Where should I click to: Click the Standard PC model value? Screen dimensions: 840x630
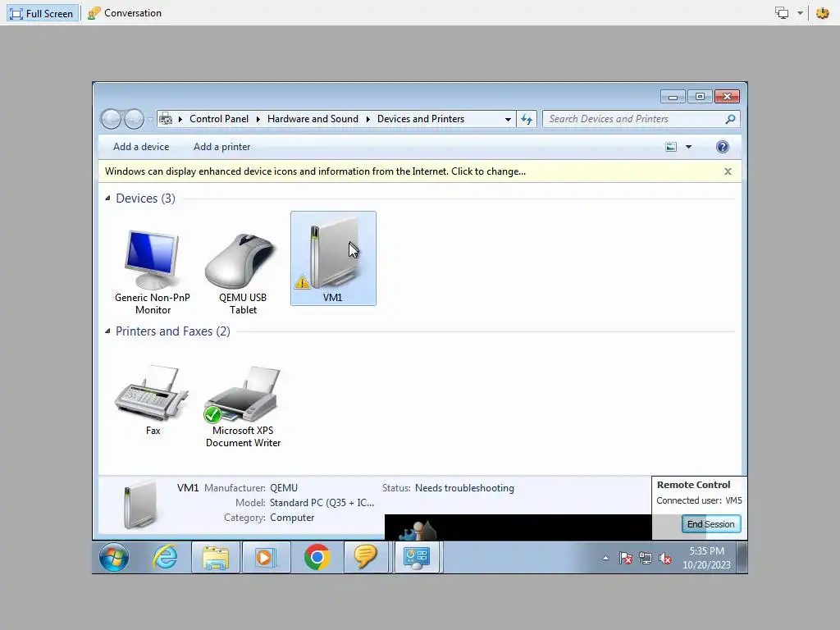322,503
